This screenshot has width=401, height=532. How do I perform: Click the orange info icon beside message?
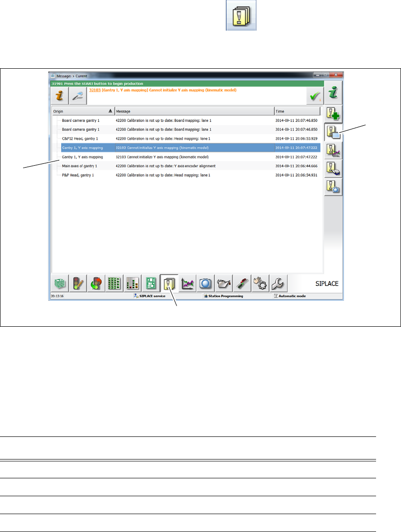click(60, 96)
